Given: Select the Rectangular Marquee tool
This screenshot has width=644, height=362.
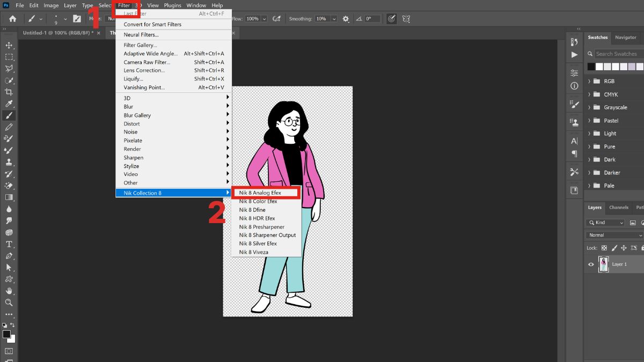Looking at the screenshot, I should point(9,57).
